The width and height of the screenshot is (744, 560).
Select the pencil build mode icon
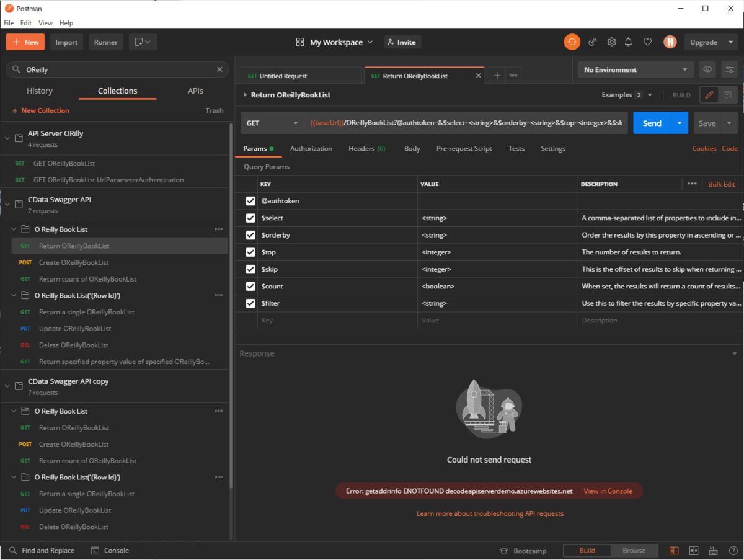tap(709, 95)
